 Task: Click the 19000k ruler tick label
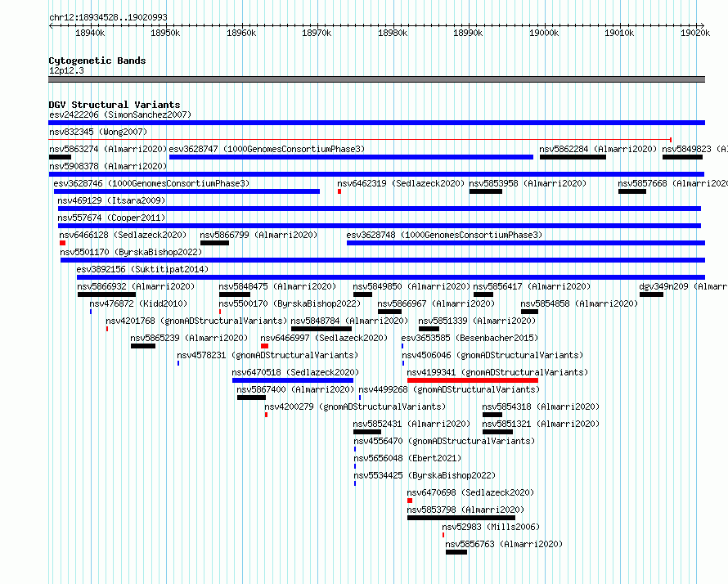point(544,33)
